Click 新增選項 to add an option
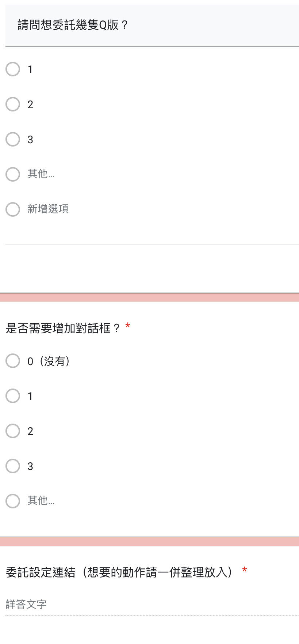This screenshot has width=299, height=644. [x=48, y=209]
